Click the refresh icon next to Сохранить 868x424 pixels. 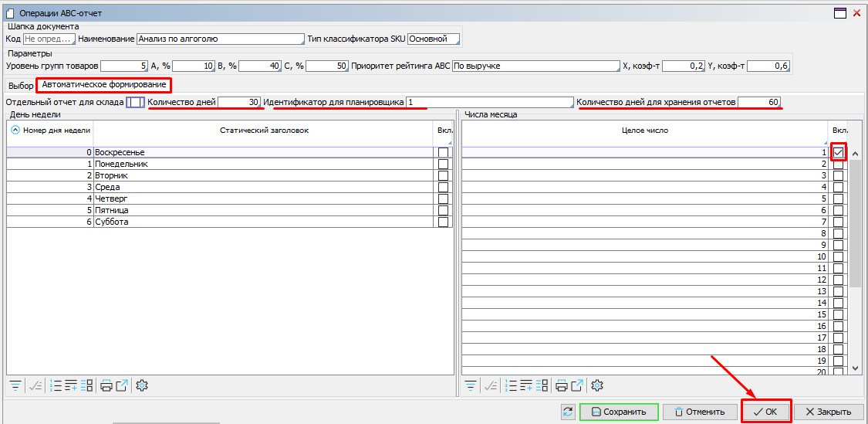tap(569, 412)
